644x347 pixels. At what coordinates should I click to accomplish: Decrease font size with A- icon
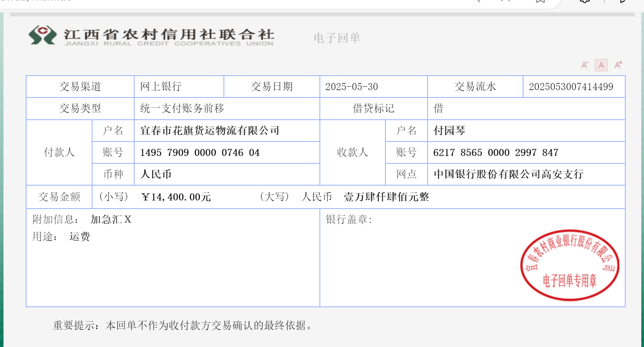584,65
